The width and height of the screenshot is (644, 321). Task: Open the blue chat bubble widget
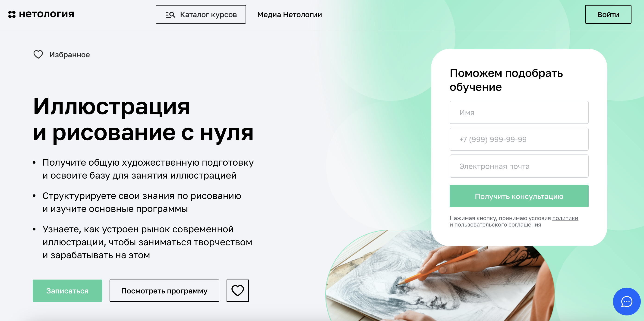tap(626, 302)
